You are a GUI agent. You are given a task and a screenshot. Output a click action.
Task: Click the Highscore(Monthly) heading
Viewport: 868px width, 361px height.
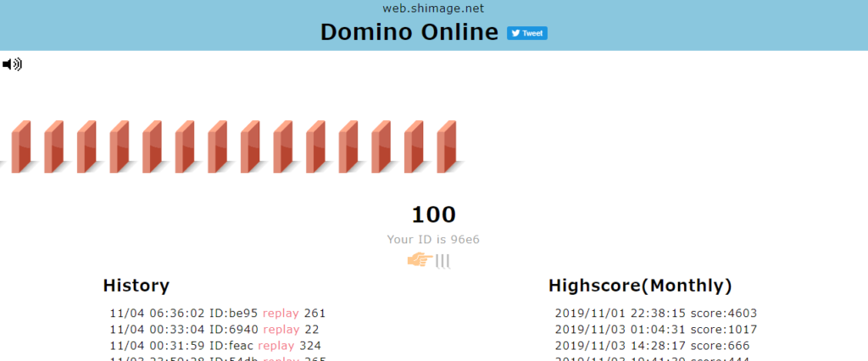(640, 286)
